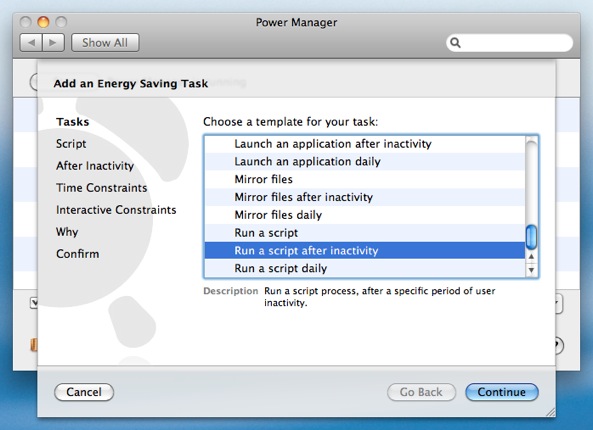The width and height of the screenshot is (593, 430).
Task: Continue to the next step
Action: click(501, 392)
